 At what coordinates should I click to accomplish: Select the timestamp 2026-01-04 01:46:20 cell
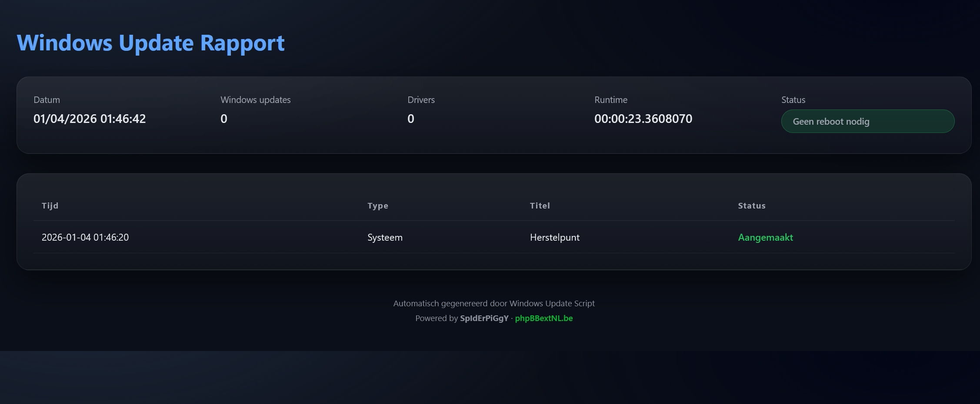pos(85,238)
